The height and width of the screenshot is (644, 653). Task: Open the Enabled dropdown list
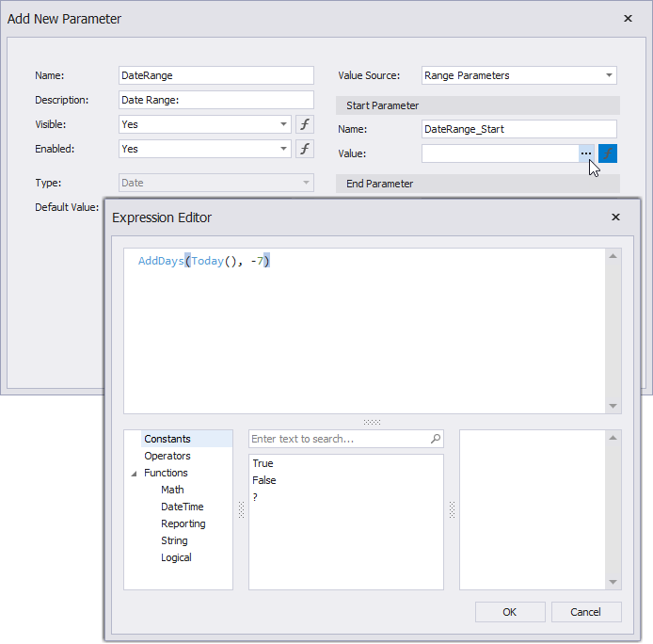coord(284,149)
